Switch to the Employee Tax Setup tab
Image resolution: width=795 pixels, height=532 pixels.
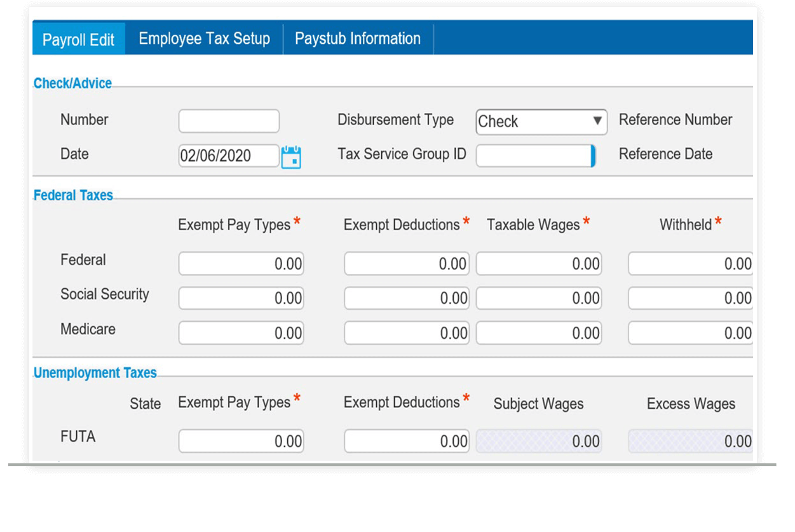click(203, 38)
